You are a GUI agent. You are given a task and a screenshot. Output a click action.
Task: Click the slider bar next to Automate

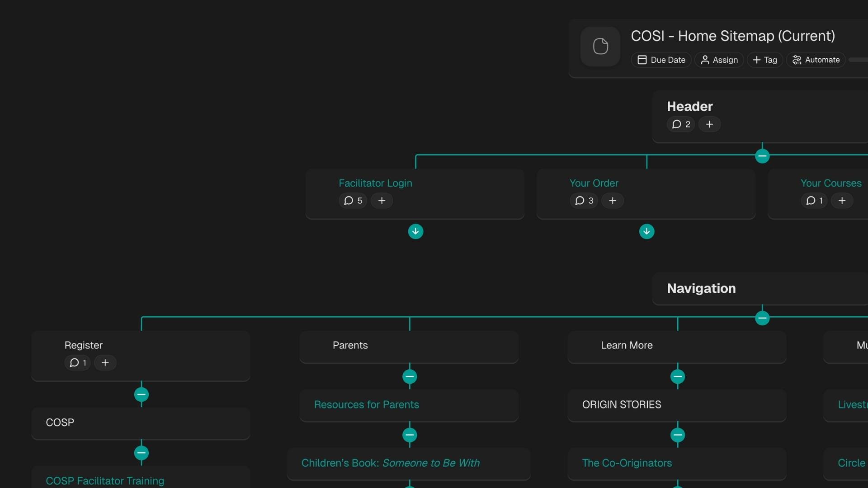click(858, 59)
